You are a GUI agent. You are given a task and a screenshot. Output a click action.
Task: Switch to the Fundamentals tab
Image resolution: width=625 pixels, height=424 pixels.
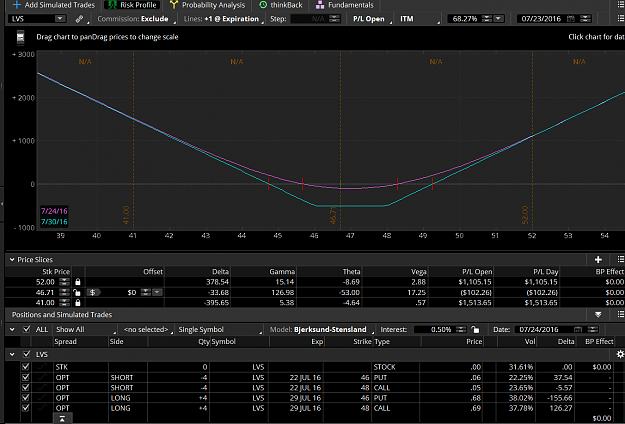coord(345,5)
